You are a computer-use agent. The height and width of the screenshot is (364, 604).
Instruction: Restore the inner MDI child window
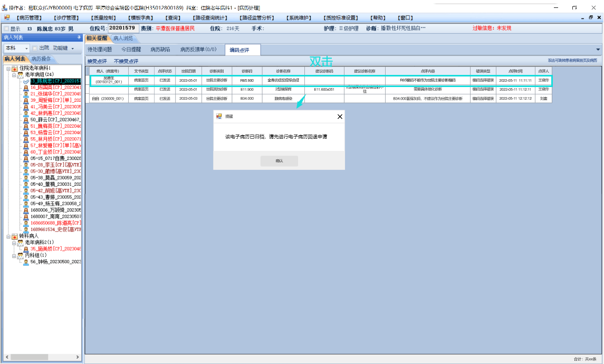[x=591, y=17]
